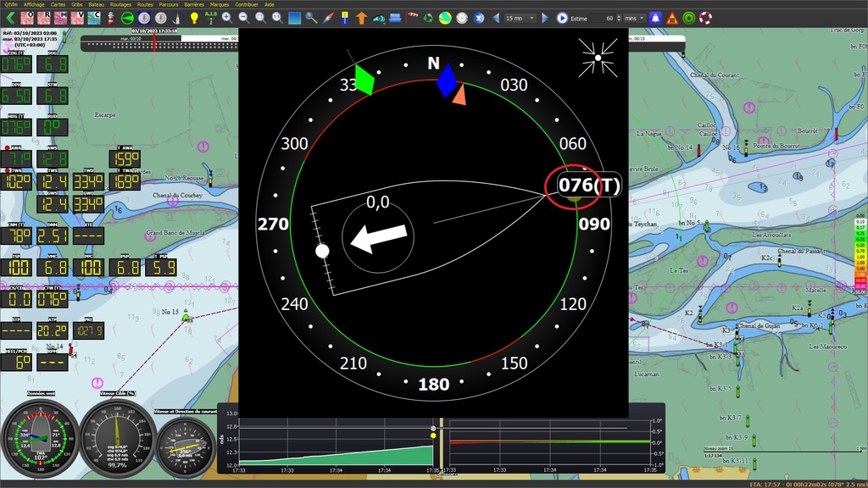Click the compass needle icon
The width and height of the screenshot is (868, 488).
[x=328, y=18]
